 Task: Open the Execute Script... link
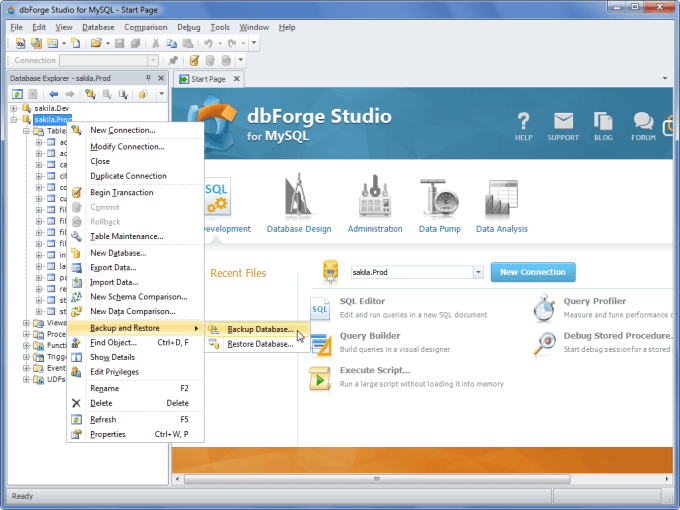(375, 370)
